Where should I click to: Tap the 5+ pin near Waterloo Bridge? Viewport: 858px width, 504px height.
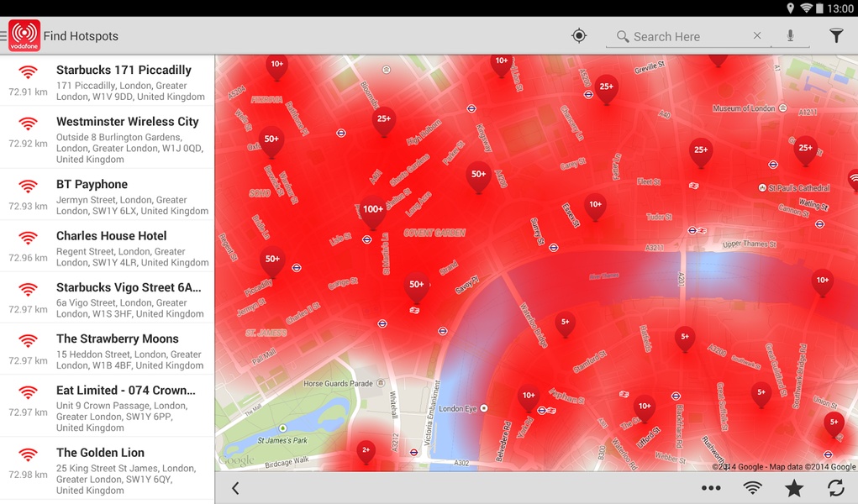coord(566,324)
